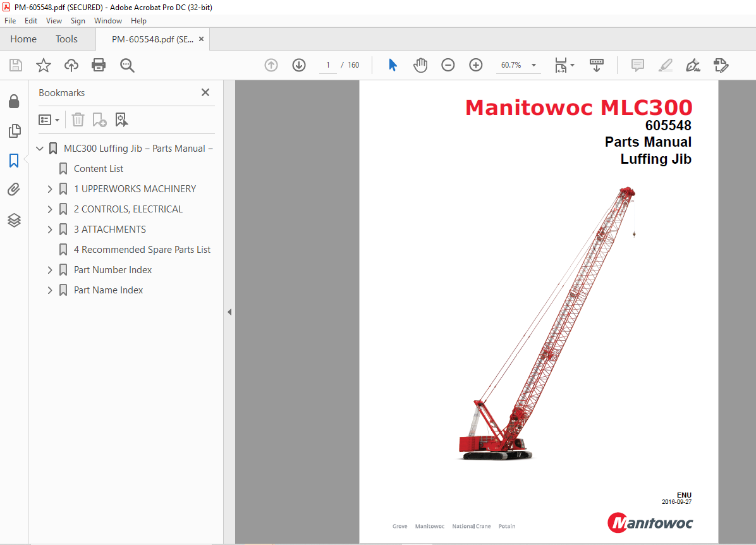756x545 pixels.
Task: Add a comment sticky note
Action: [x=637, y=65]
